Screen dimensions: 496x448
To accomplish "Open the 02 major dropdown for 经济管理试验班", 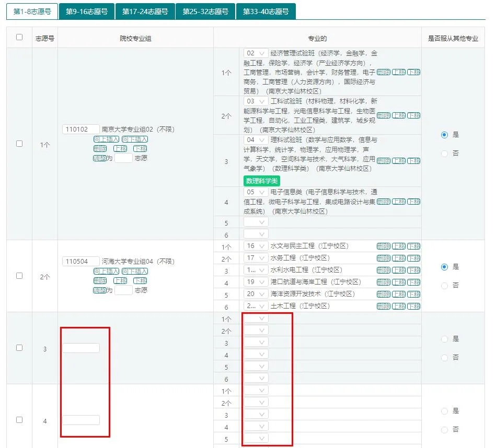I will pos(256,53).
